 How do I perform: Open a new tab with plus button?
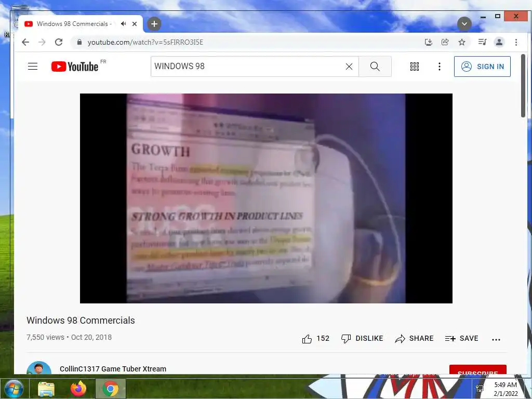pyautogui.click(x=154, y=24)
